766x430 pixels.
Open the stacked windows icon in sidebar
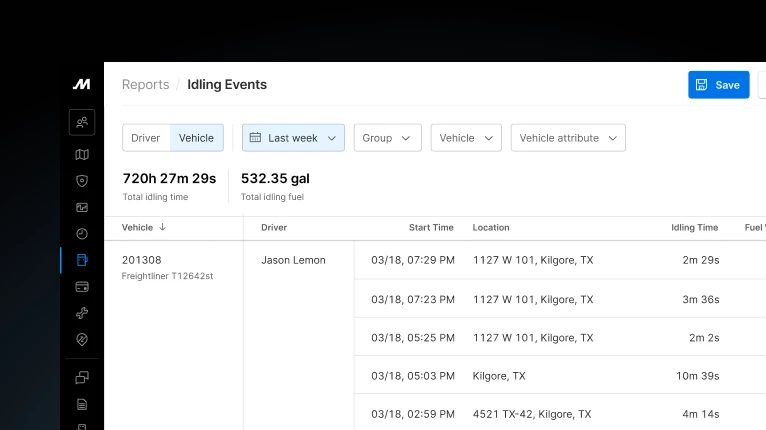(82, 378)
